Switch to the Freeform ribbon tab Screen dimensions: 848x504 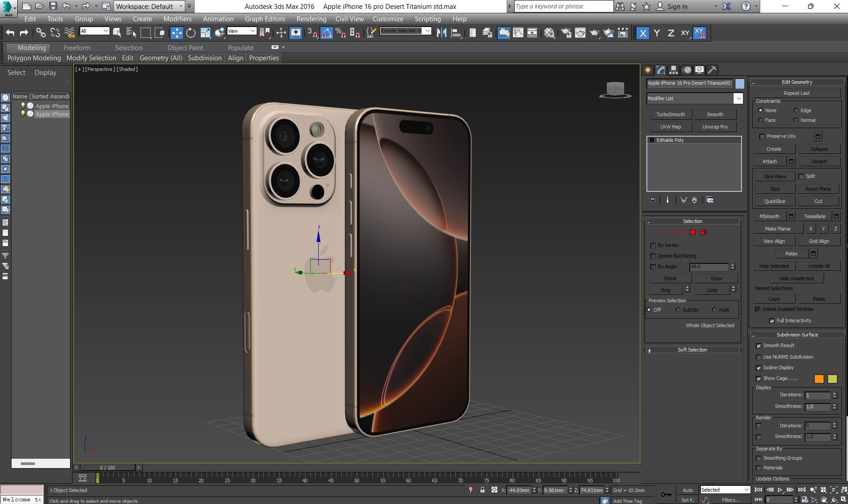[x=77, y=48]
